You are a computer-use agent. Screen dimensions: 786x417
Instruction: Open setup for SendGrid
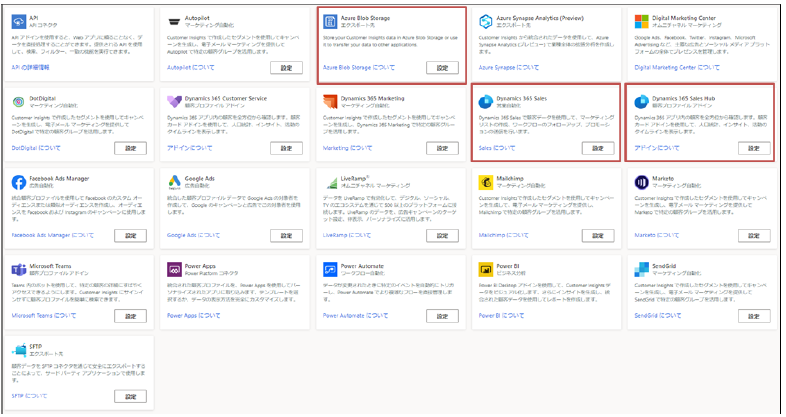tap(754, 316)
